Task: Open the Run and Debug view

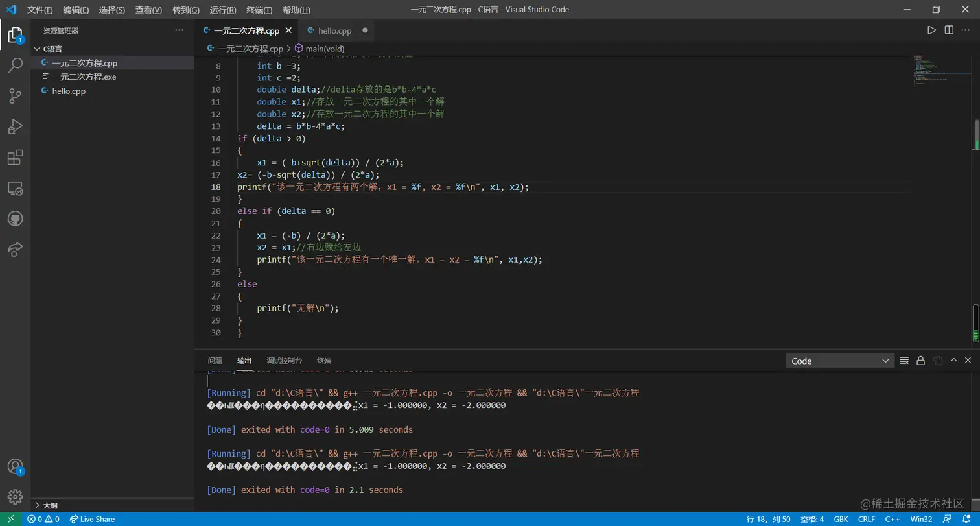Action: point(15,126)
